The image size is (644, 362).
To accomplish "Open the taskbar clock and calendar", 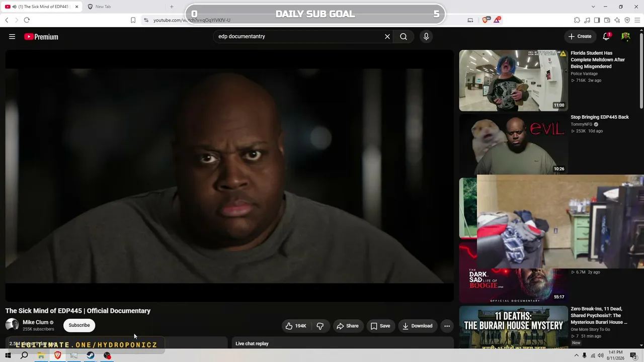I will click(616, 355).
